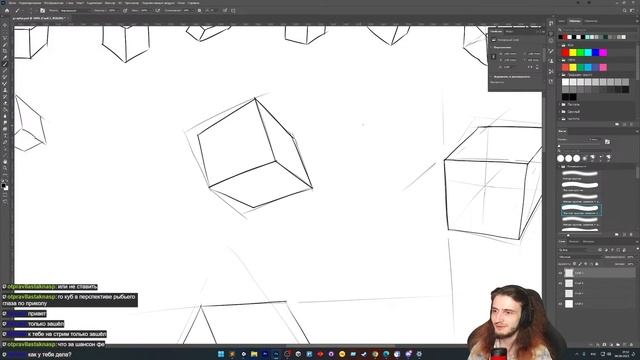Create a new layer
Viewport: 640px width, 360px height.
(x=624, y=344)
